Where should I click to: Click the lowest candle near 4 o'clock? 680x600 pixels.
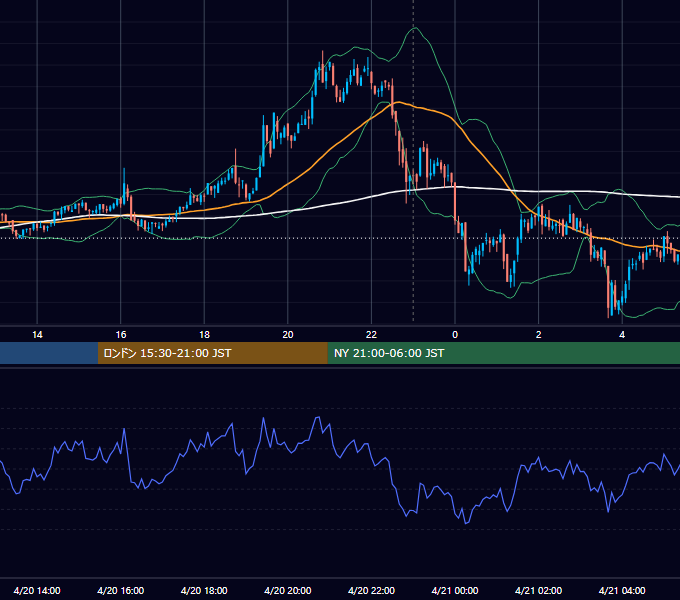[x=608, y=291]
